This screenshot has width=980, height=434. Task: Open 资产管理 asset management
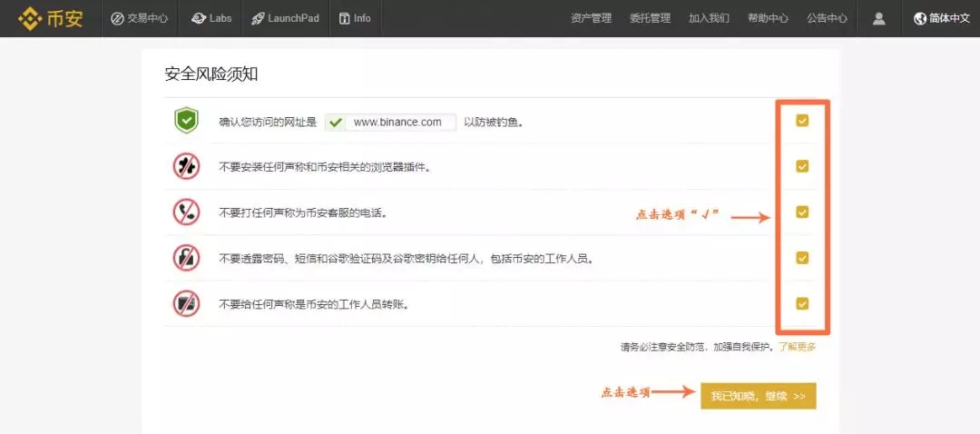click(x=591, y=18)
